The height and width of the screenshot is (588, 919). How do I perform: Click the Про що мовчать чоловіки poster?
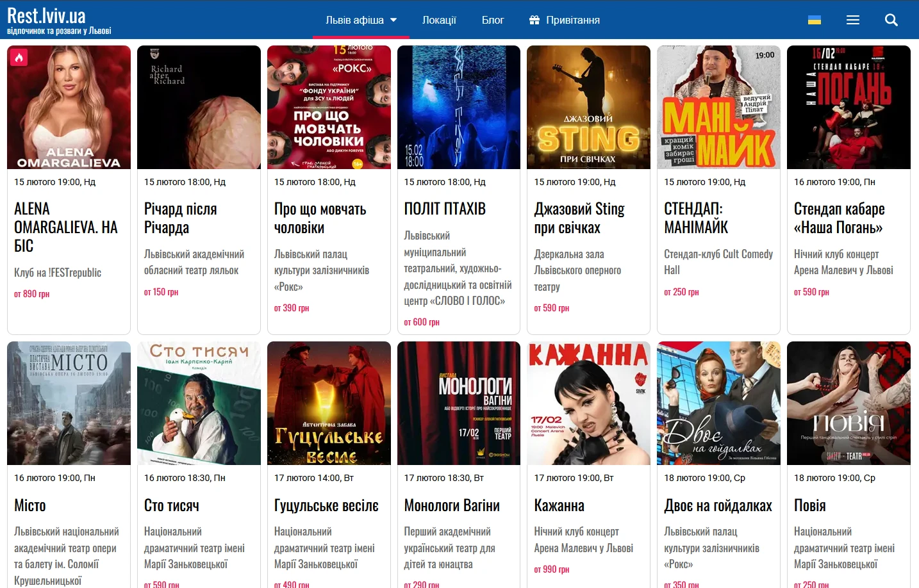(329, 107)
